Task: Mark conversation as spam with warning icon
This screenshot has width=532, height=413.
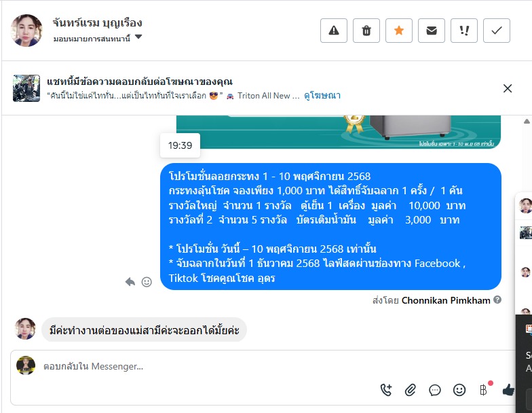Action: pos(334,31)
